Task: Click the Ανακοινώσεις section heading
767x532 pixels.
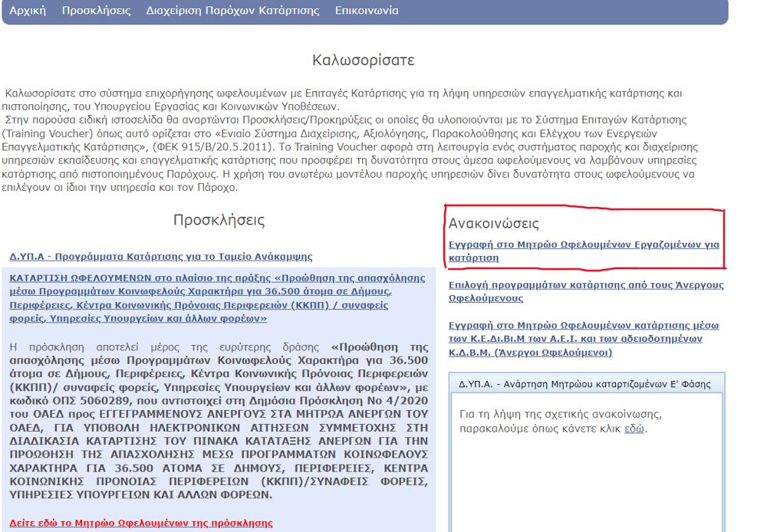Action: (x=493, y=224)
